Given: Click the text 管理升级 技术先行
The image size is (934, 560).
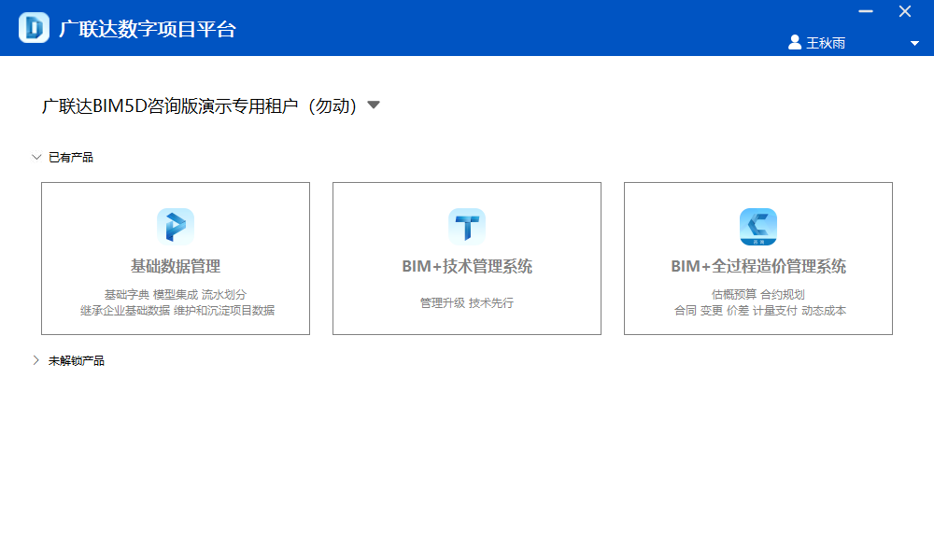Looking at the screenshot, I should pyautogui.click(x=466, y=303).
